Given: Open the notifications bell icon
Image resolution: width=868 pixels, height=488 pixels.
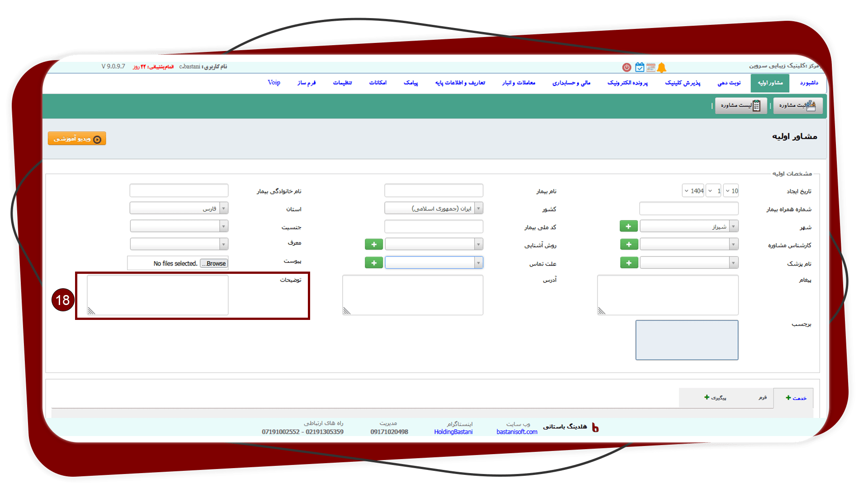Looking at the screenshot, I should pos(662,67).
